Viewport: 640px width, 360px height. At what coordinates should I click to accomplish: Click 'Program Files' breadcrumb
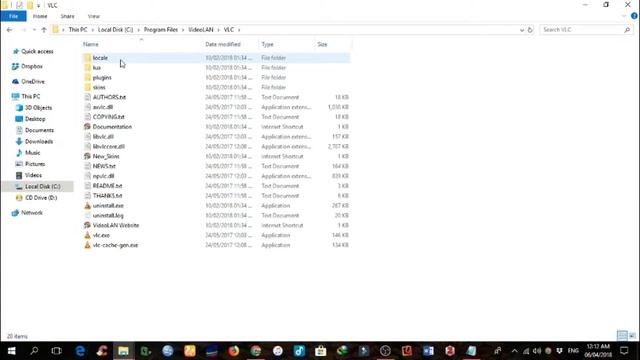coord(160,30)
